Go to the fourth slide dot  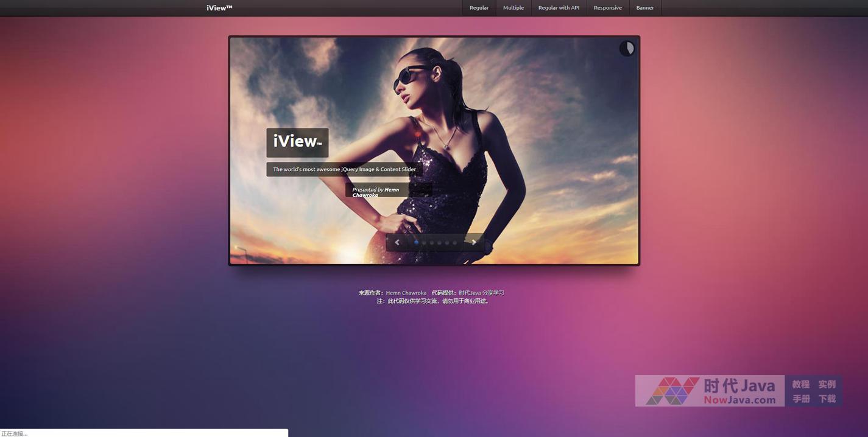(x=439, y=242)
